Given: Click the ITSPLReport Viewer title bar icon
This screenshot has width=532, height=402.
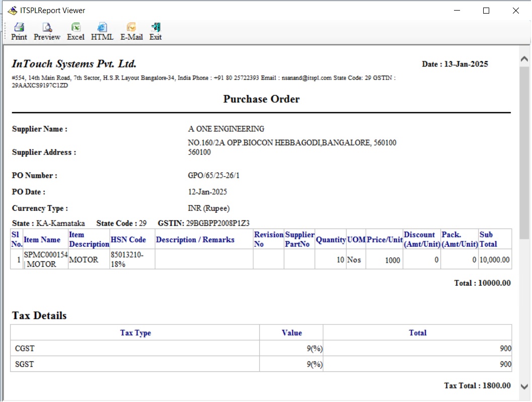Looking at the screenshot, I should tap(12, 11).
